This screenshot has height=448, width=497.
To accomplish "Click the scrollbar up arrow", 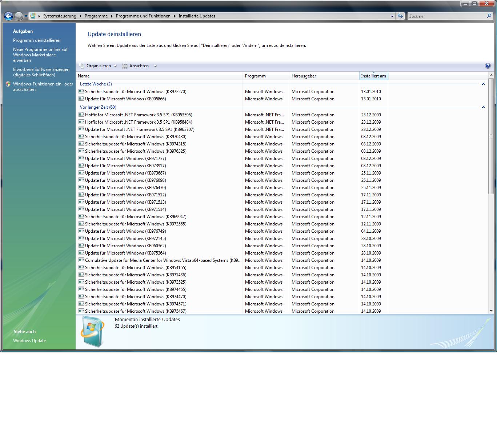I will 491,75.
